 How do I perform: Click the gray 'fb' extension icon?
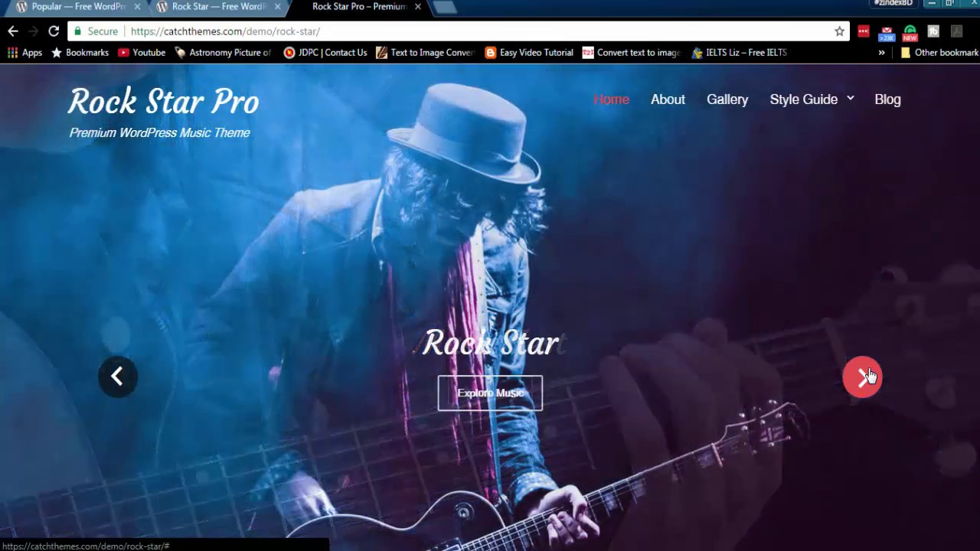[933, 31]
